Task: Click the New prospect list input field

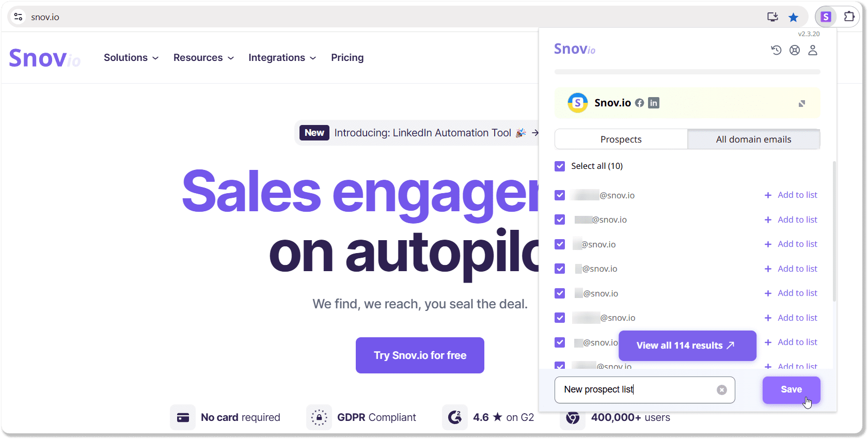Action: coord(635,390)
